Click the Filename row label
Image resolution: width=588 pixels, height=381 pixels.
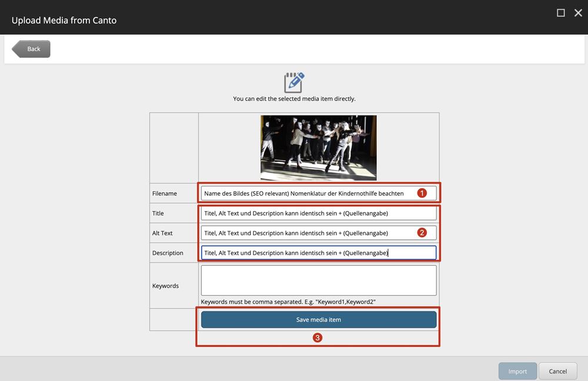pyautogui.click(x=165, y=193)
